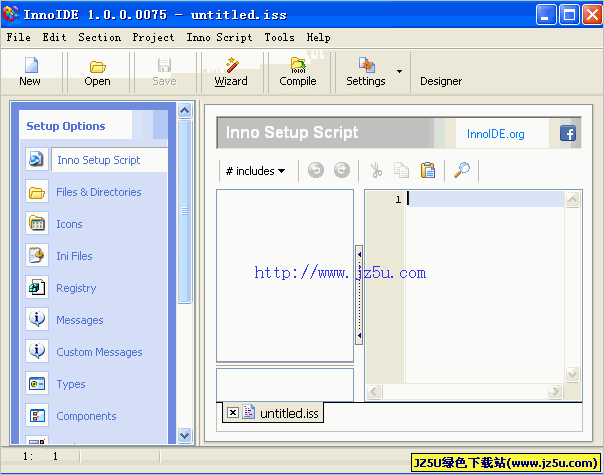This screenshot has width=604, height=475.
Task: Close untitled.iss tab with the X
Action: coord(232,413)
